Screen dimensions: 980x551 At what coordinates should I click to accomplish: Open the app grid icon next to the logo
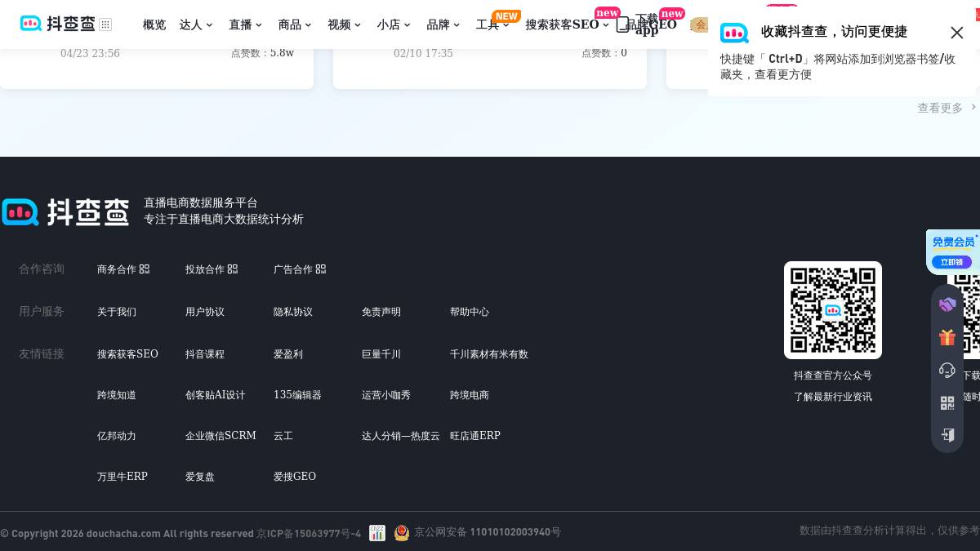point(106,24)
